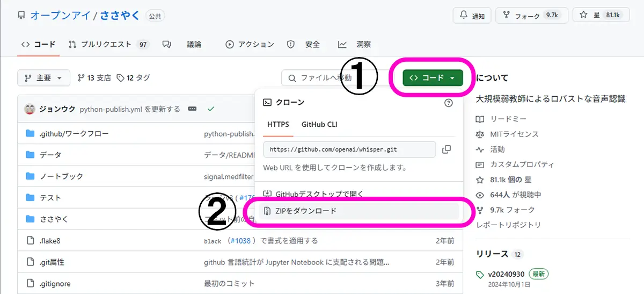Open the 議論 discussions tab
The height and width of the screenshot is (294, 644).
point(182,45)
